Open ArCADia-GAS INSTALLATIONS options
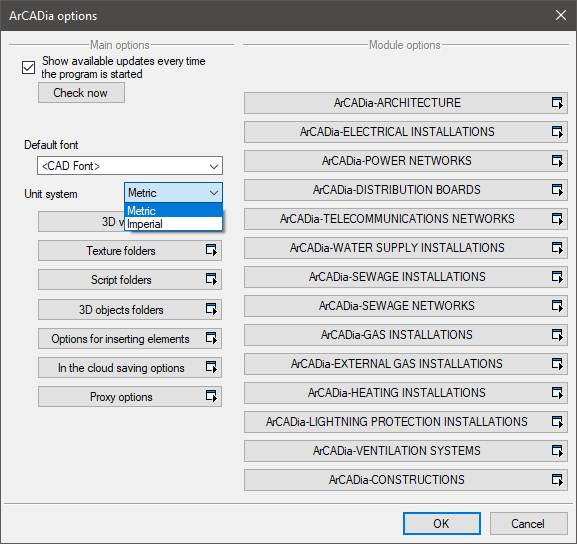This screenshot has height=544, width=577. pyautogui.click(x=406, y=335)
